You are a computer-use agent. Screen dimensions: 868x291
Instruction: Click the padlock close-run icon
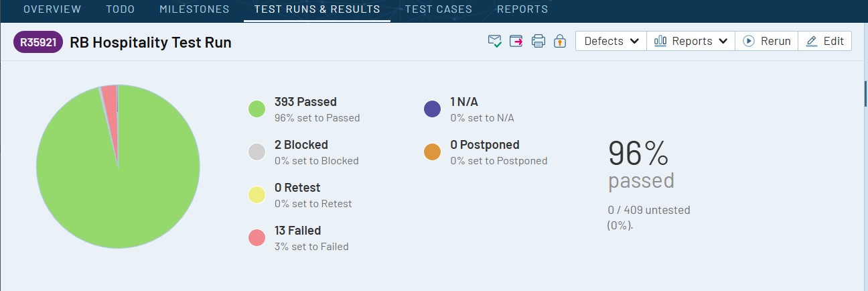pos(560,42)
